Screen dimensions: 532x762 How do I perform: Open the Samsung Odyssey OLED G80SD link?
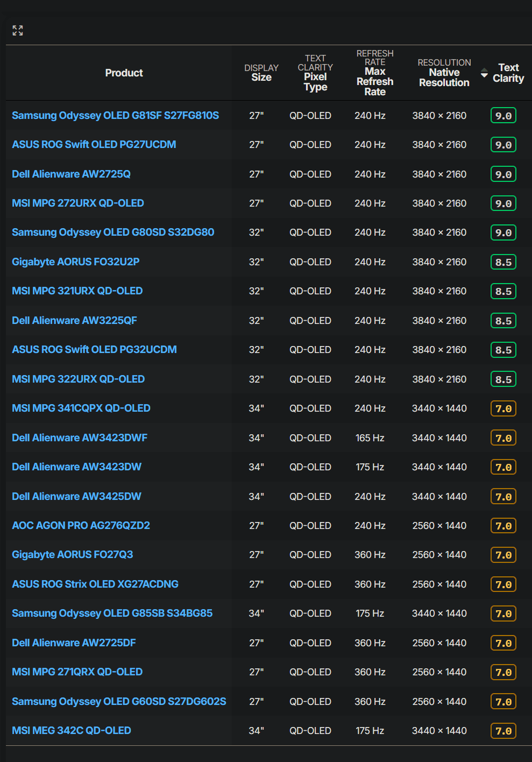[x=113, y=232]
